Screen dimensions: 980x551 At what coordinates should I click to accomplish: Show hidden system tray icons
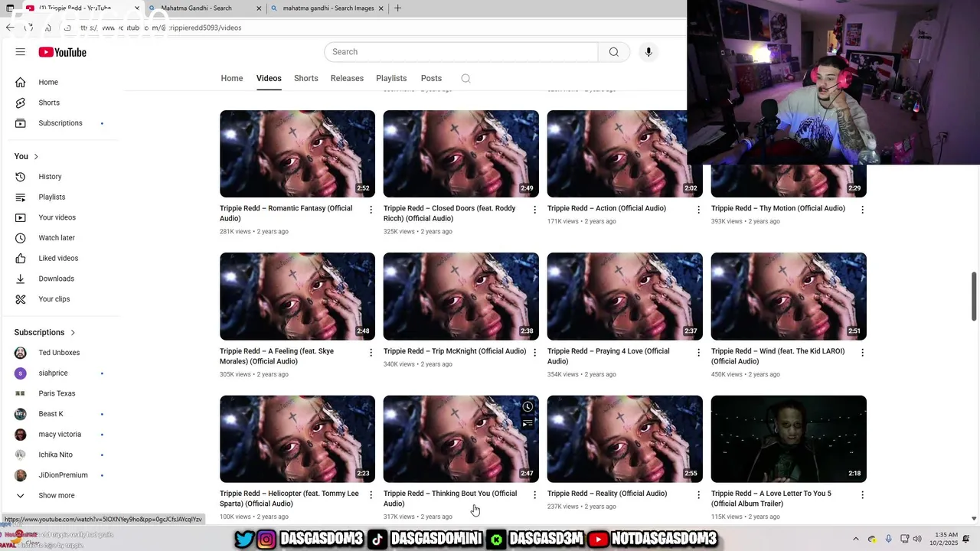point(856,539)
